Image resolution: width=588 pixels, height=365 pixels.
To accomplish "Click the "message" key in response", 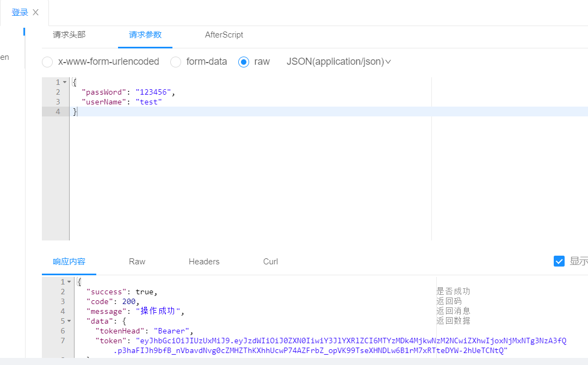I will 106,311.
